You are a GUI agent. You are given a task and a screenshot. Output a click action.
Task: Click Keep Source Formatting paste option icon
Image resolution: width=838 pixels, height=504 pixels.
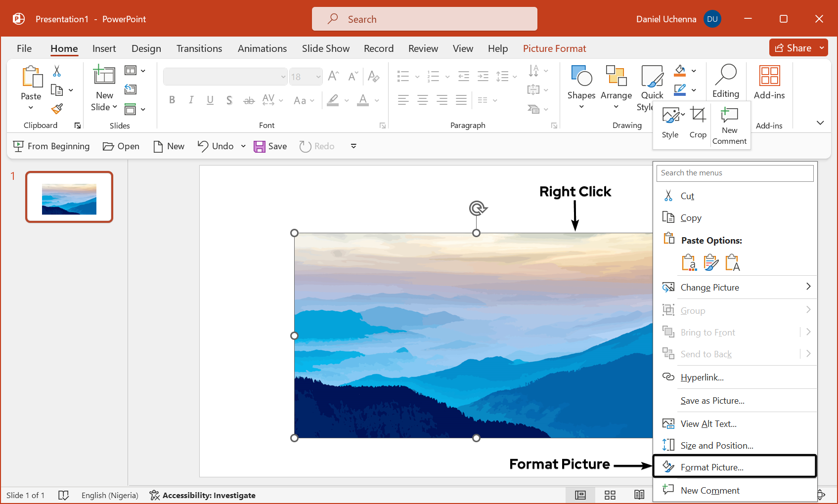point(710,262)
